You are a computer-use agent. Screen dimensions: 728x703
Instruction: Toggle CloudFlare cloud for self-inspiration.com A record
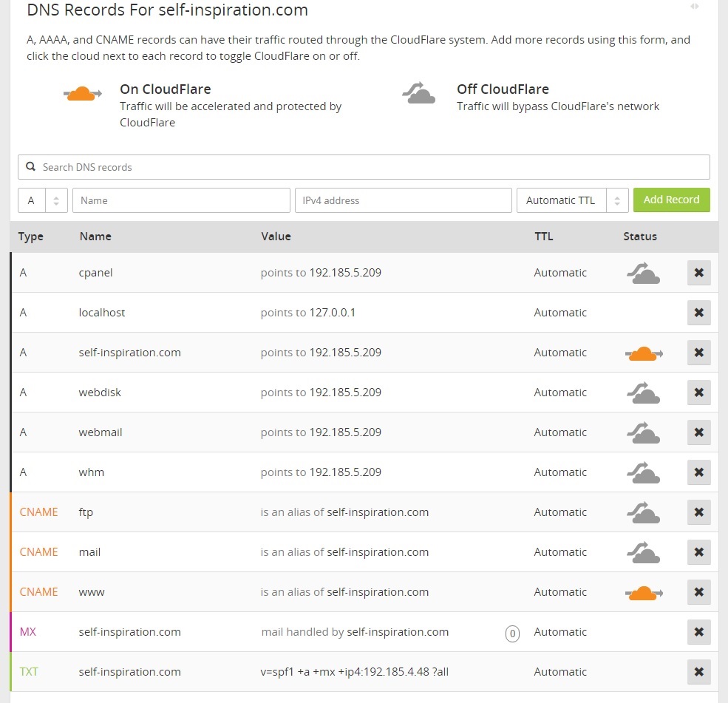pyautogui.click(x=644, y=353)
